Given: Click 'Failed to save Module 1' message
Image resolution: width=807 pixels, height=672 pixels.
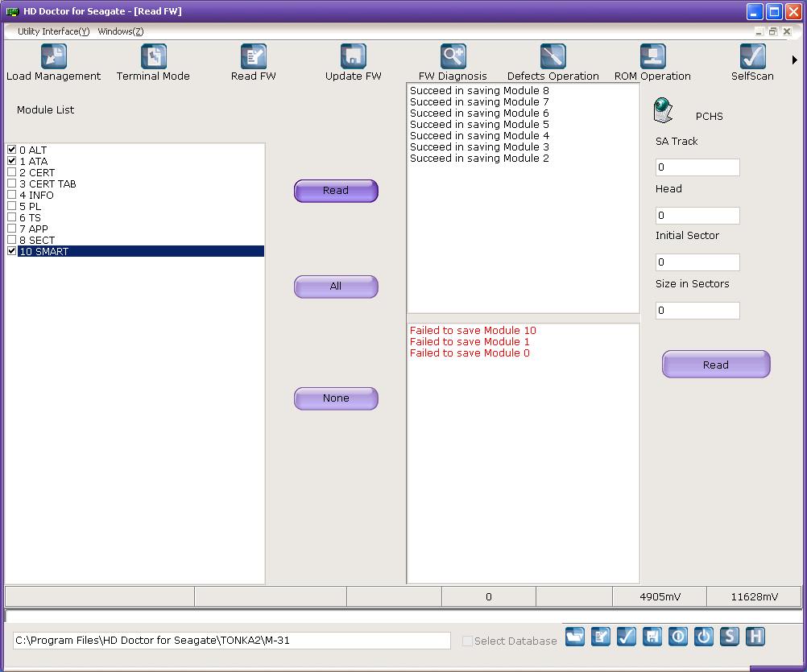Looking at the screenshot, I should pos(470,341).
